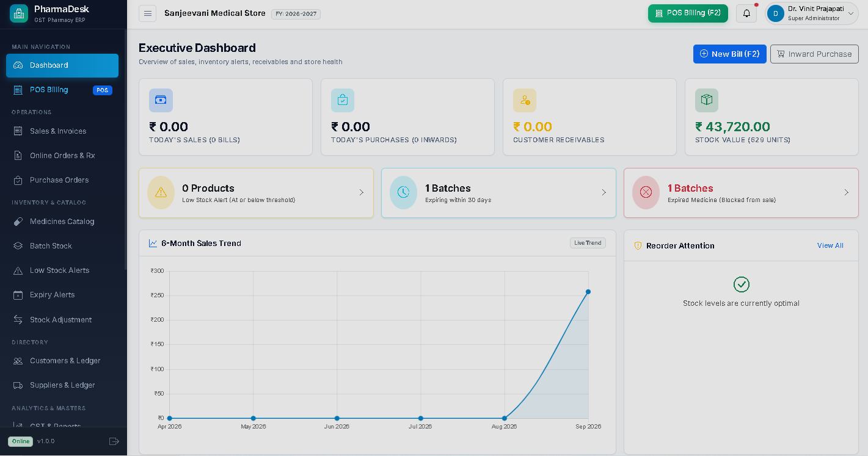868x456 pixels.
Task: Click the Sep 2026 data point on chart
Action: pos(588,292)
